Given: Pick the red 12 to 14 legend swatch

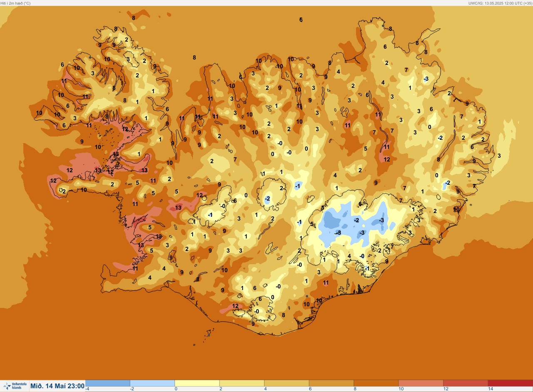Looking at the screenshot, I should tap(466, 383).
